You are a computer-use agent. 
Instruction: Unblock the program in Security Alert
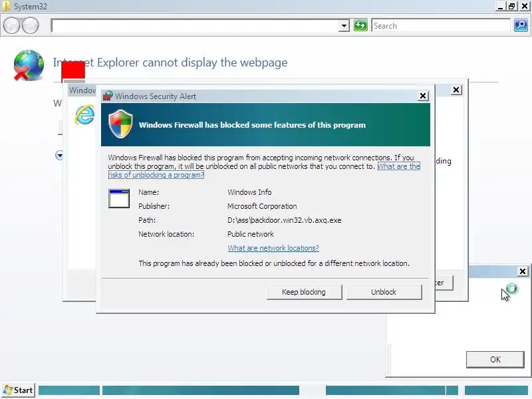[x=384, y=292]
